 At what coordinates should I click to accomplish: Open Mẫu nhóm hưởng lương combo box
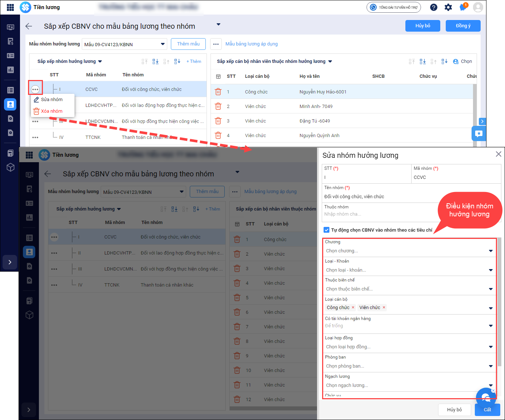[124, 44]
